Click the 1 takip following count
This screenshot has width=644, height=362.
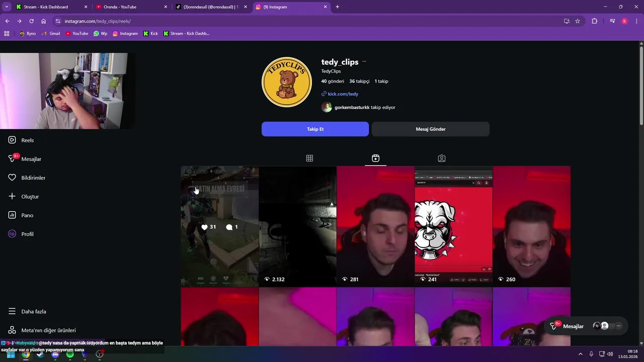[x=381, y=81]
